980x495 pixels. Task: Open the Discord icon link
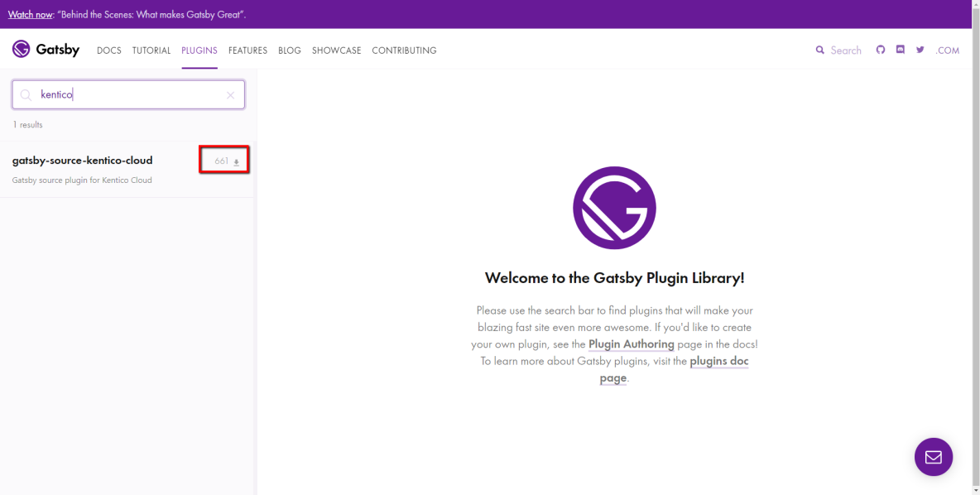click(900, 50)
